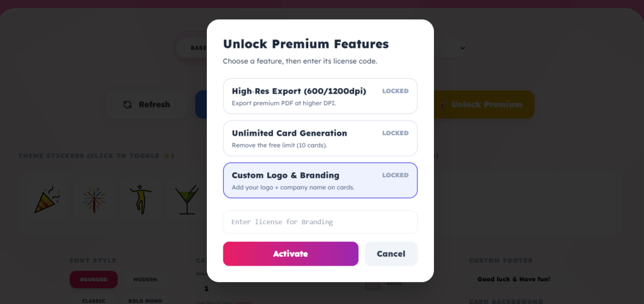Click the LOCKED badge on High-Res Export

click(x=395, y=91)
